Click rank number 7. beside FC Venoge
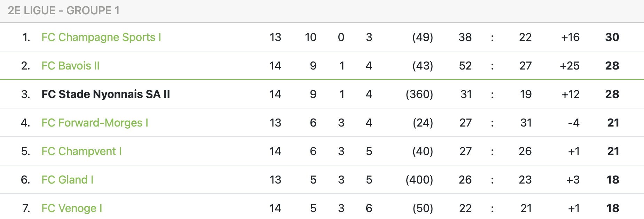 tap(26, 208)
